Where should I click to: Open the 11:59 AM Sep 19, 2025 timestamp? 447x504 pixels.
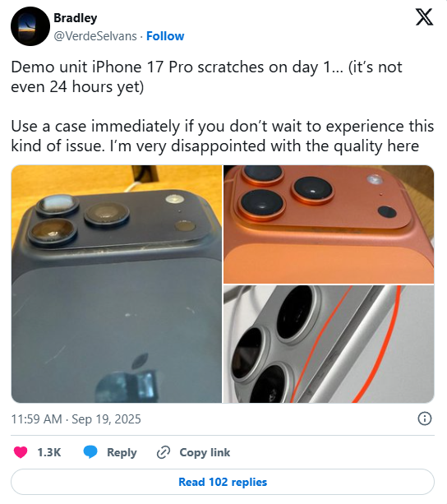76,418
